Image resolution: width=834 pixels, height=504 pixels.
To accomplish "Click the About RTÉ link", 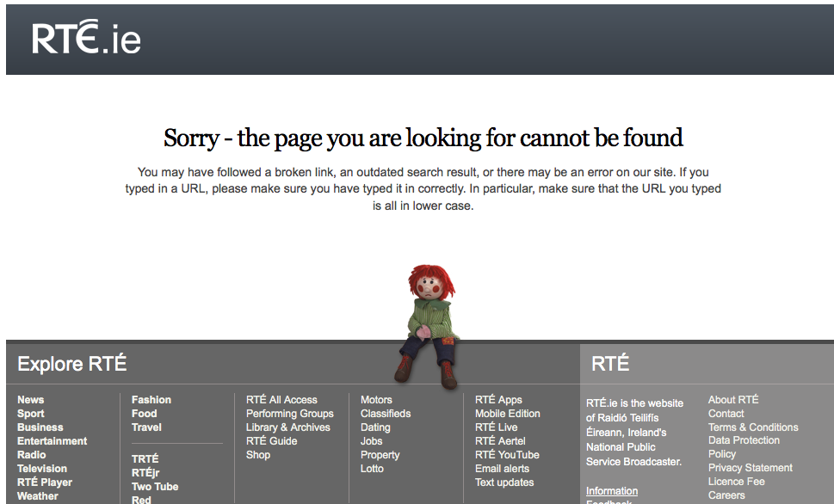I will 733,400.
